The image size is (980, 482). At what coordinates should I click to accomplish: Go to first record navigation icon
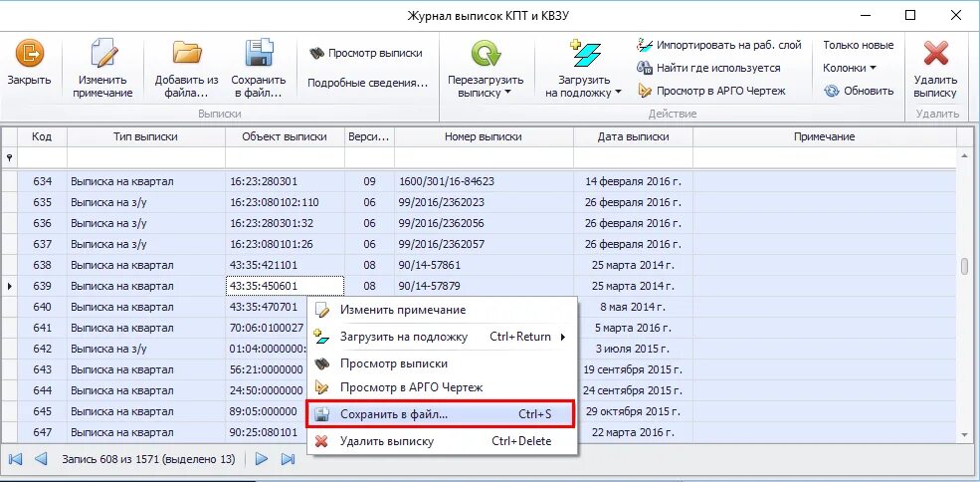15,459
